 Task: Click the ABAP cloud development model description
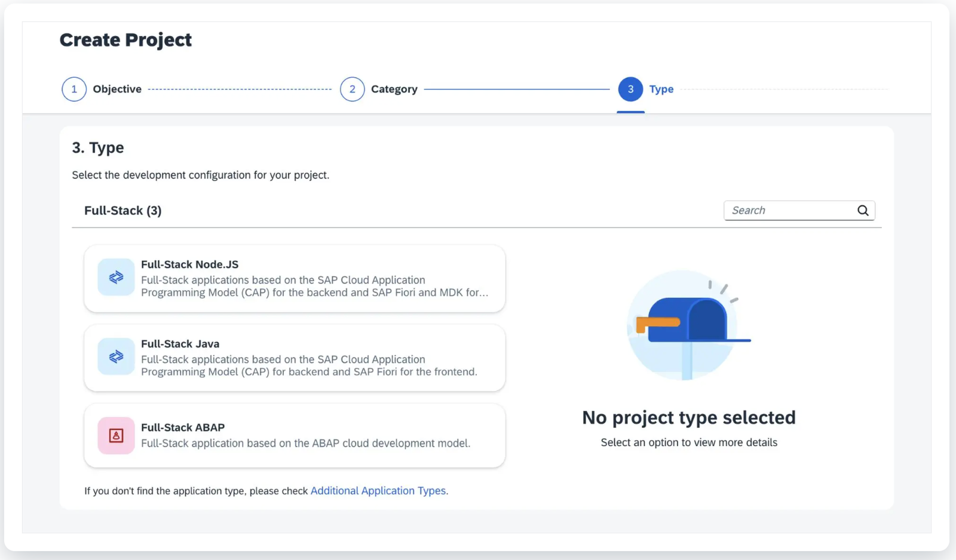[305, 443]
